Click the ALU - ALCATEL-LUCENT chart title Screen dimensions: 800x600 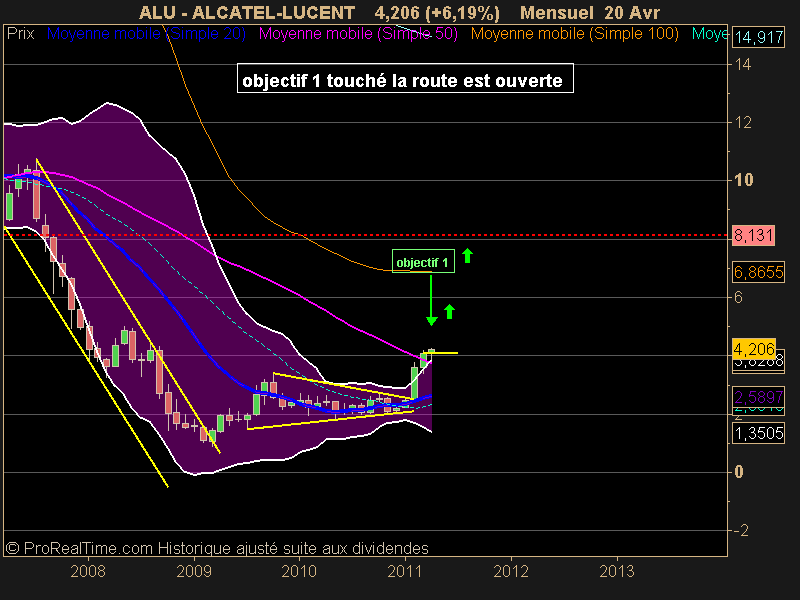tap(247, 12)
